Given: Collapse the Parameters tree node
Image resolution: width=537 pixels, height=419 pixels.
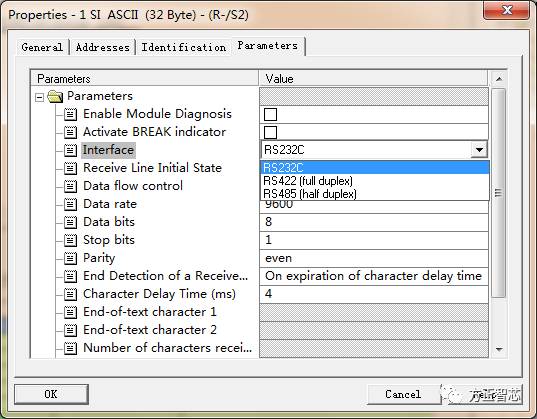Looking at the screenshot, I should click(39, 97).
